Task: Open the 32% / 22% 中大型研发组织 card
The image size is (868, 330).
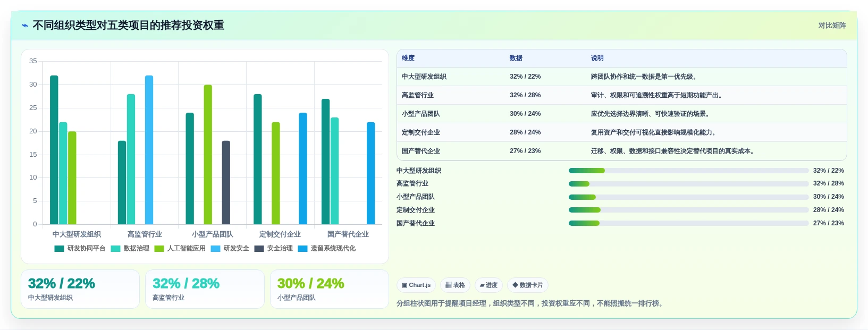Action: tap(80, 289)
